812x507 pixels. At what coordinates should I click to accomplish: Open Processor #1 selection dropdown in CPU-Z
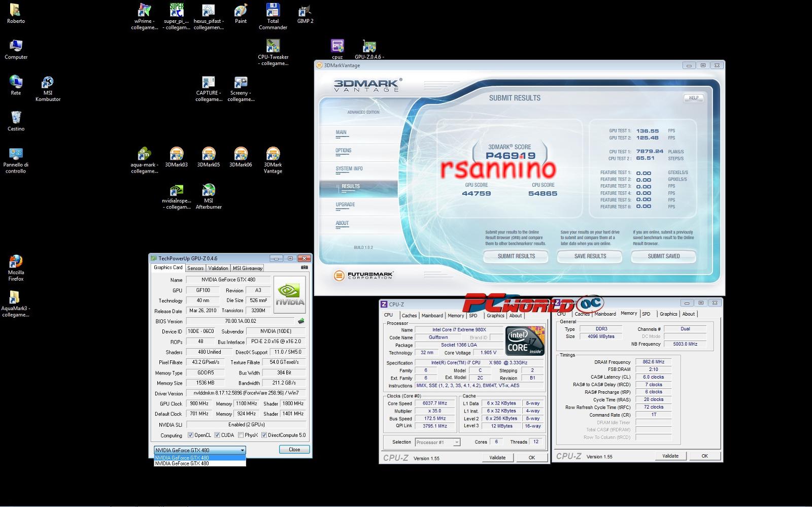click(x=437, y=442)
